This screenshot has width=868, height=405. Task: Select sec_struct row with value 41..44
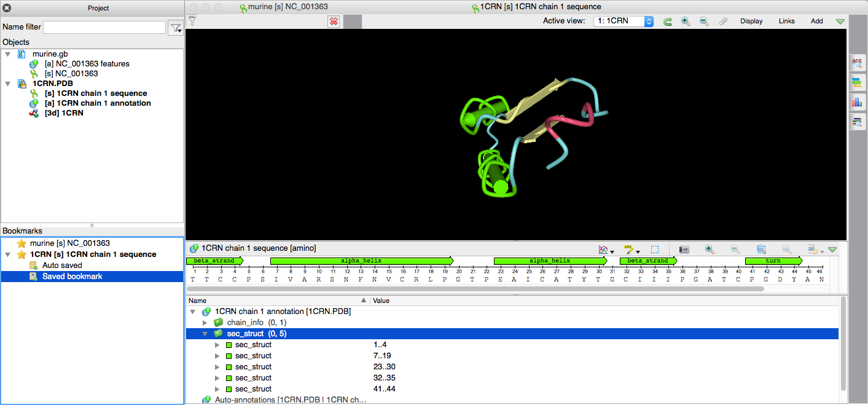pyautogui.click(x=512, y=389)
